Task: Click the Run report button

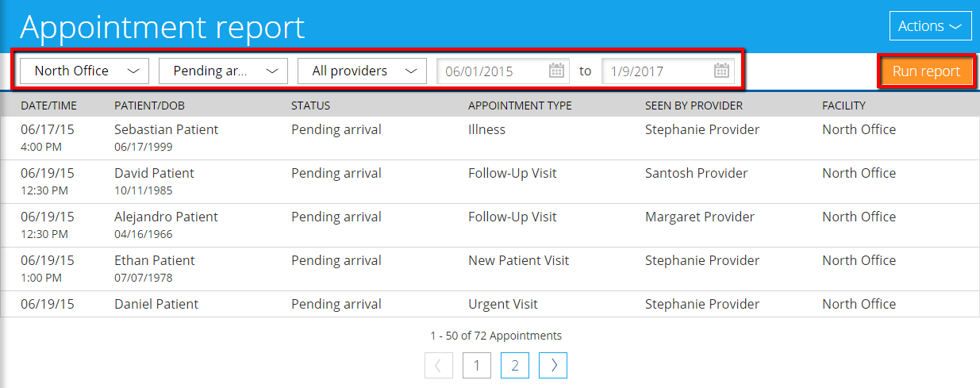Action: click(x=926, y=71)
